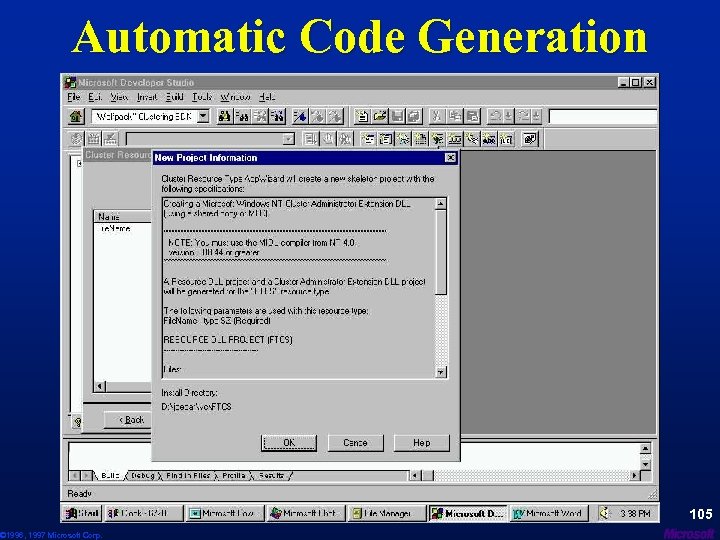This screenshot has width=720, height=540.
Task: Click the Cut scissors icon
Action: 437,116
